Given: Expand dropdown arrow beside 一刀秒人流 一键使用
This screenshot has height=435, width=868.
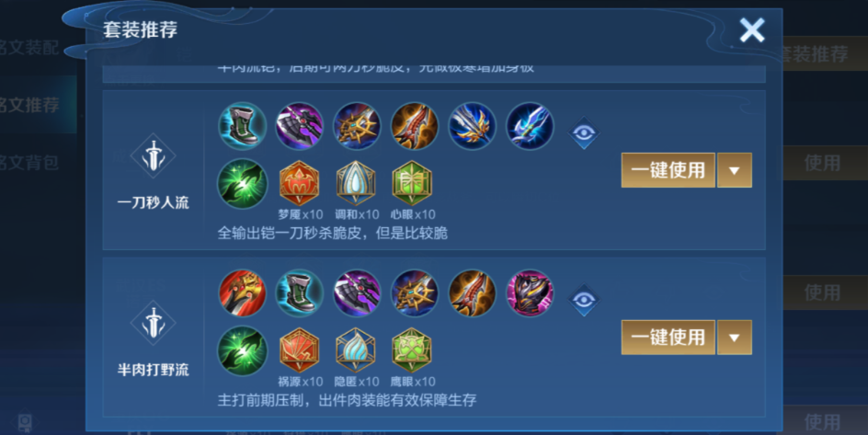Looking at the screenshot, I should 735,170.
